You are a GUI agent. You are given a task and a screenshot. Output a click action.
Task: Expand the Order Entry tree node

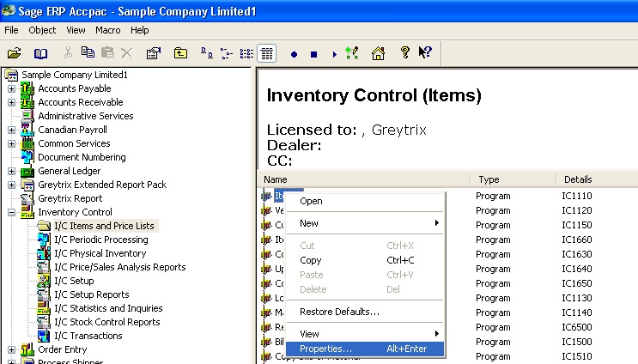[11, 349]
